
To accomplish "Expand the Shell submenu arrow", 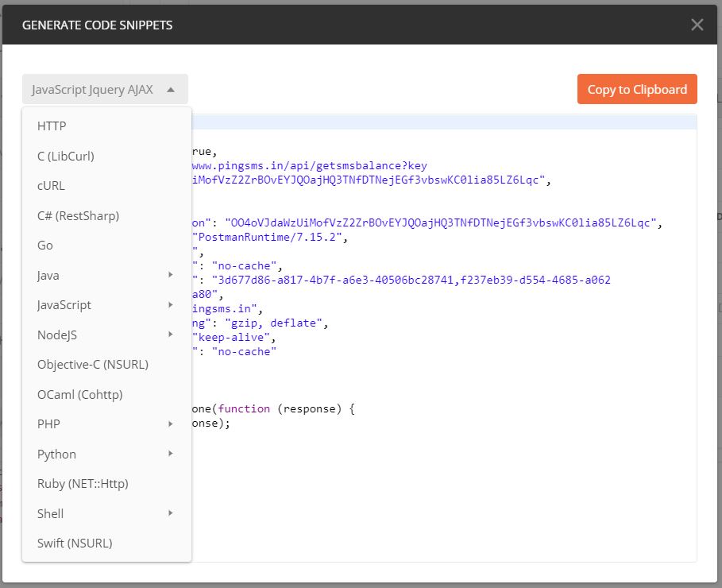I will (x=170, y=513).
